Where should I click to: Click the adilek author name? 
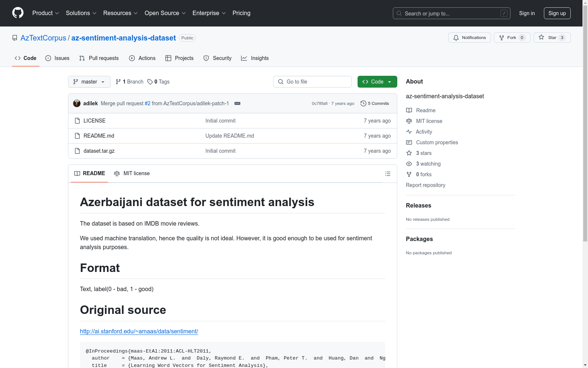(90, 103)
